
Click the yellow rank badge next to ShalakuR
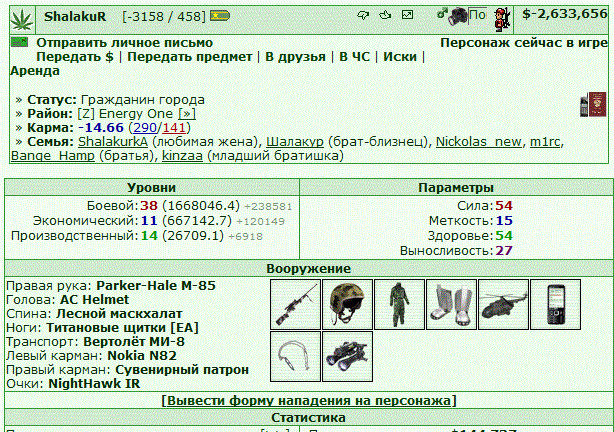220,16
